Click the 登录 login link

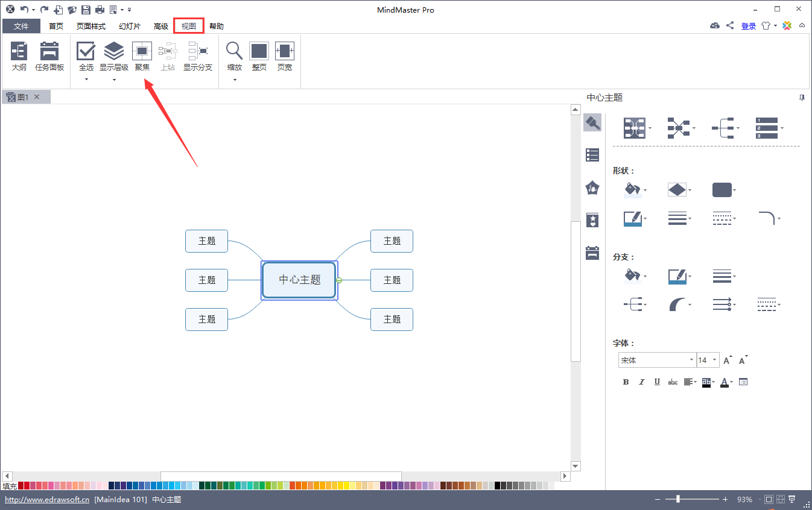point(749,26)
